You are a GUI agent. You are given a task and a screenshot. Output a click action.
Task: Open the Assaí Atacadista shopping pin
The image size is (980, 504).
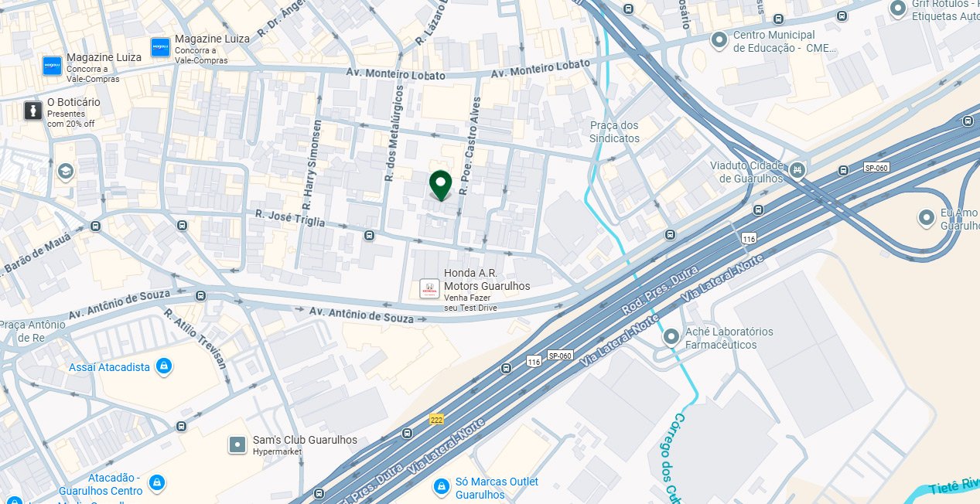click(163, 366)
